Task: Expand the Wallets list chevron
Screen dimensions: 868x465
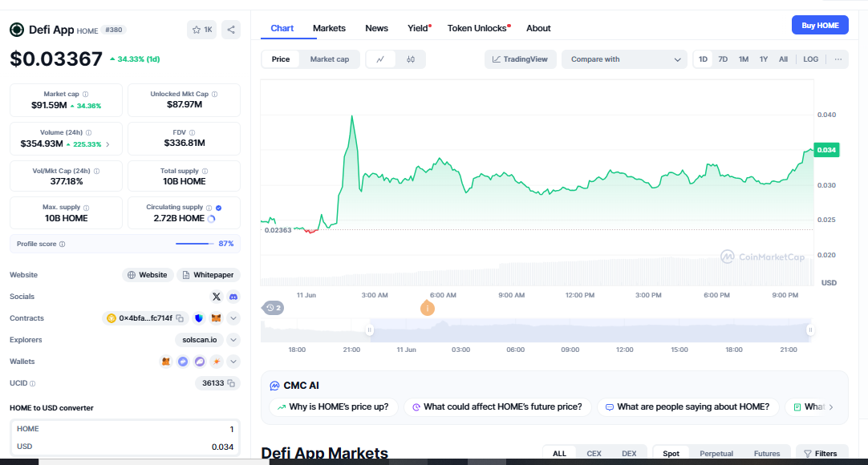Action: pos(233,362)
